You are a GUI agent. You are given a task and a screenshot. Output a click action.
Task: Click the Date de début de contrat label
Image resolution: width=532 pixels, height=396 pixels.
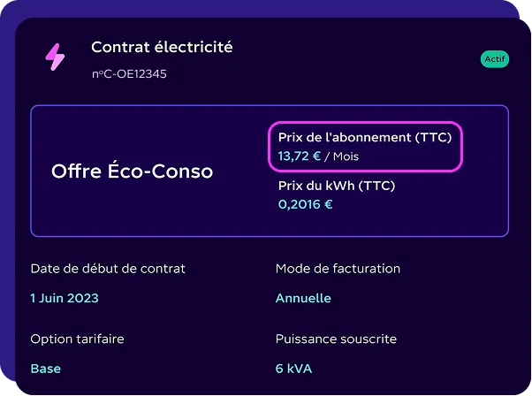[108, 269]
